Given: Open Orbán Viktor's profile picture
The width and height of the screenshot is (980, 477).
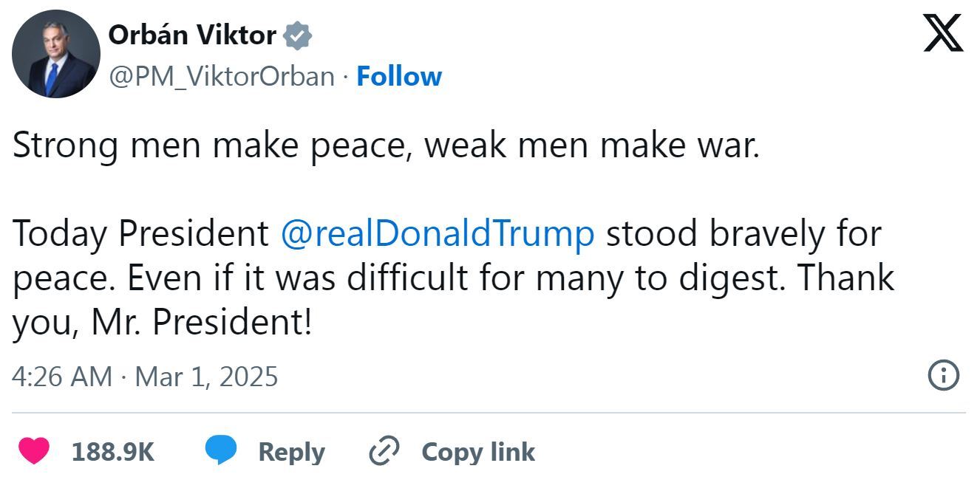Looking at the screenshot, I should click(x=56, y=54).
